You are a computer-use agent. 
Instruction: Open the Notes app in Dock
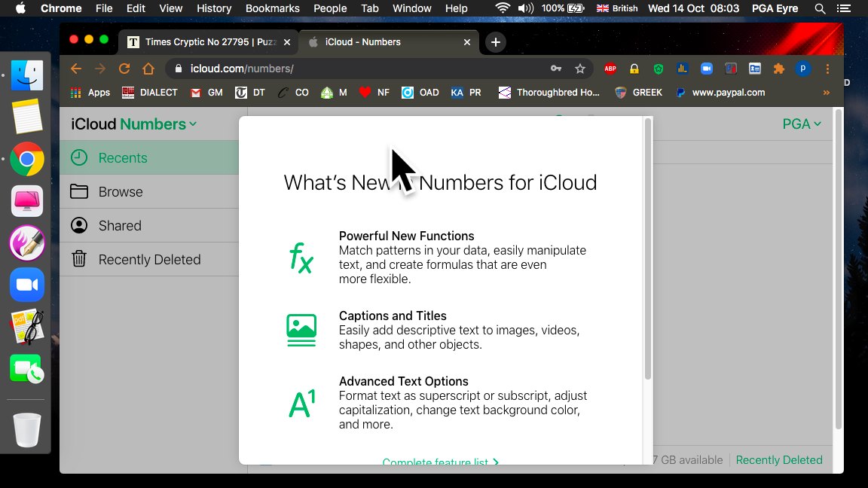point(26,117)
